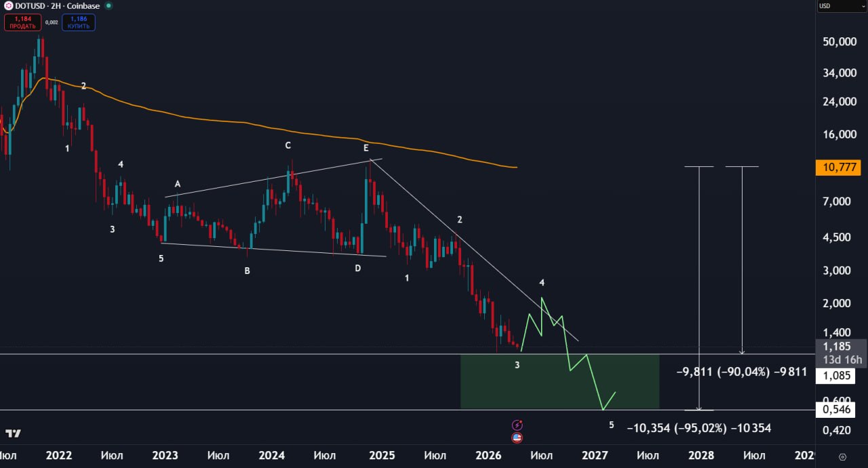Select the green shaded rectangle zone
The height and width of the screenshot is (468, 868).
click(x=559, y=381)
